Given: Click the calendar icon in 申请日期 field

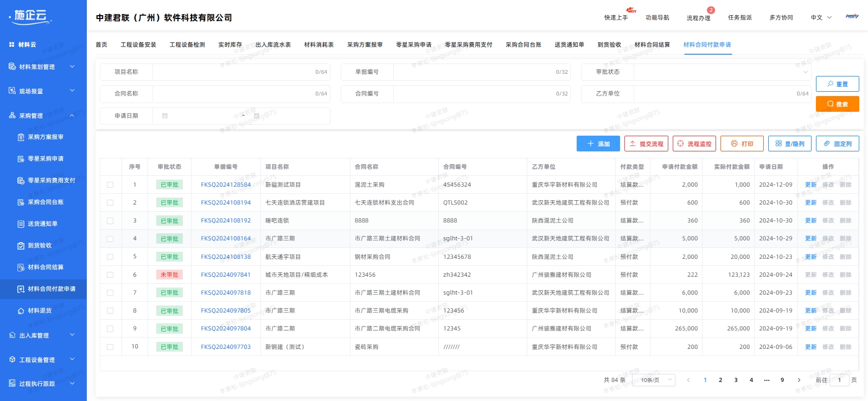Looking at the screenshot, I should pos(165,116).
